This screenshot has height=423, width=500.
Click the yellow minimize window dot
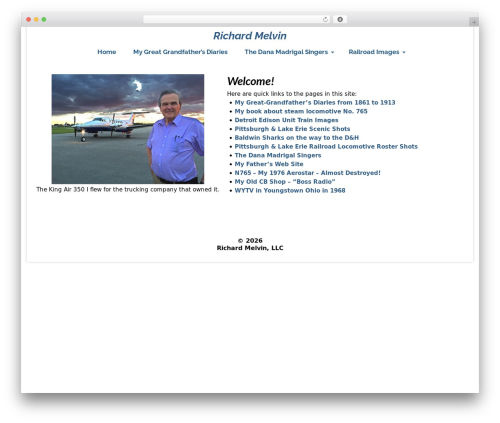(x=36, y=20)
